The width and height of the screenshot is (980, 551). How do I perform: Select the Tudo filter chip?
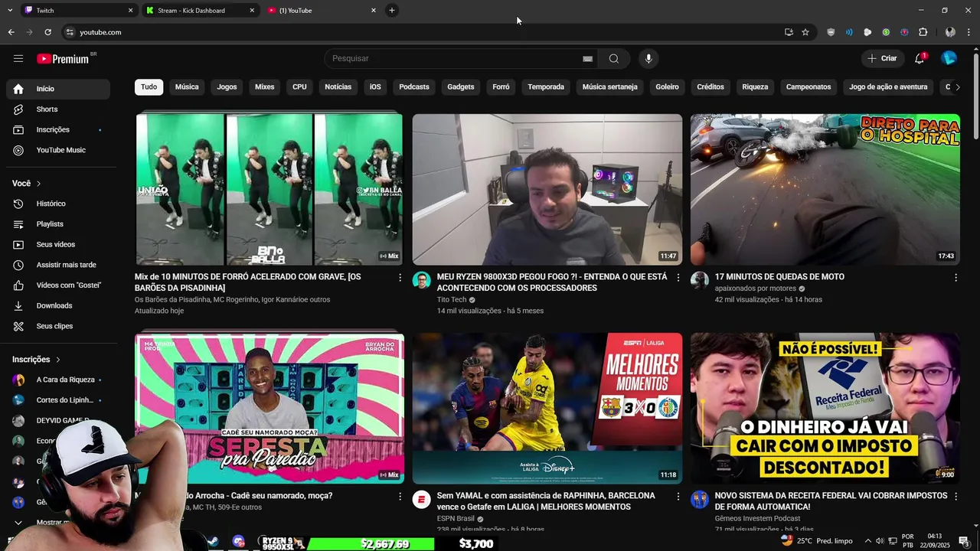[x=149, y=87]
